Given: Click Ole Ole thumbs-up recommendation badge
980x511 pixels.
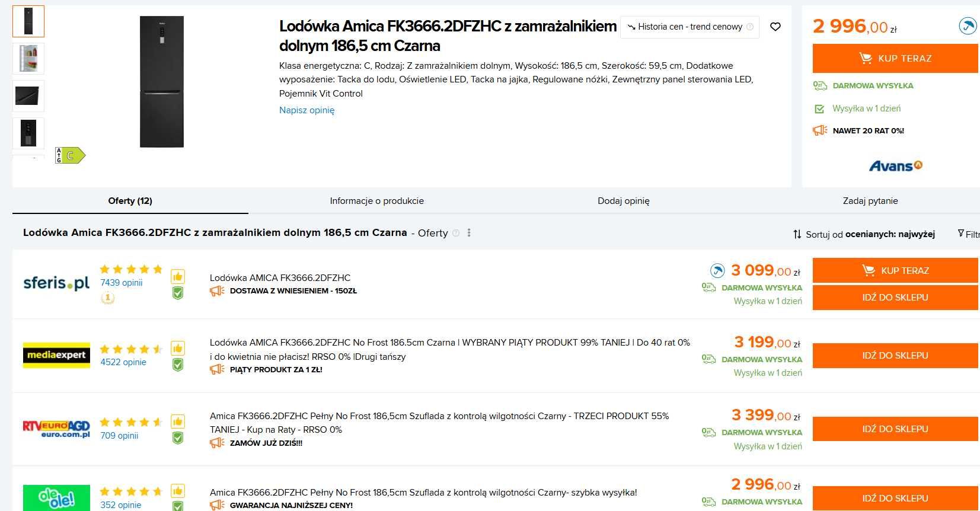Looking at the screenshot, I should [x=178, y=491].
